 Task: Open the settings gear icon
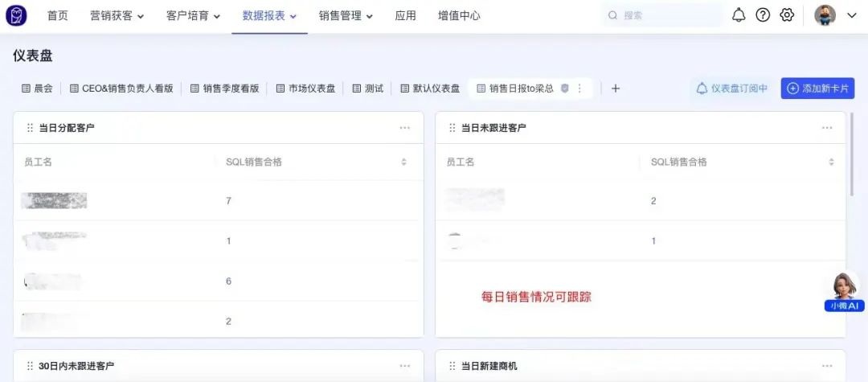787,15
